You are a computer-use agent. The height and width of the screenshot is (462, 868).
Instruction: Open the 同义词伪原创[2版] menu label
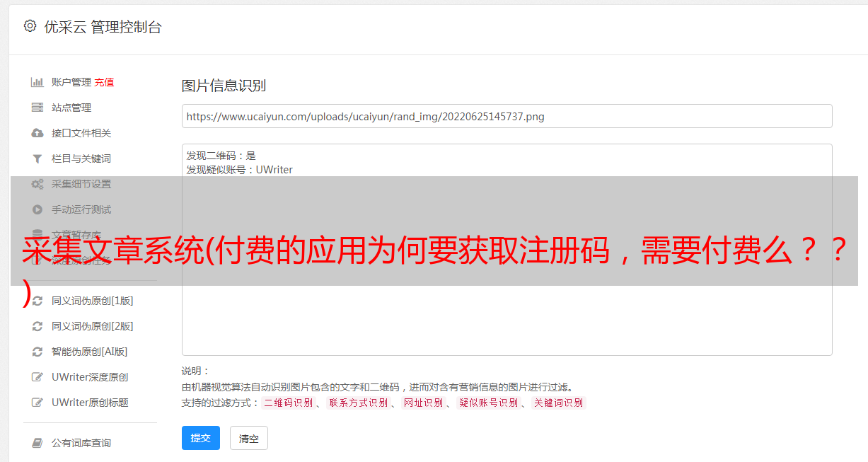(x=93, y=326)
